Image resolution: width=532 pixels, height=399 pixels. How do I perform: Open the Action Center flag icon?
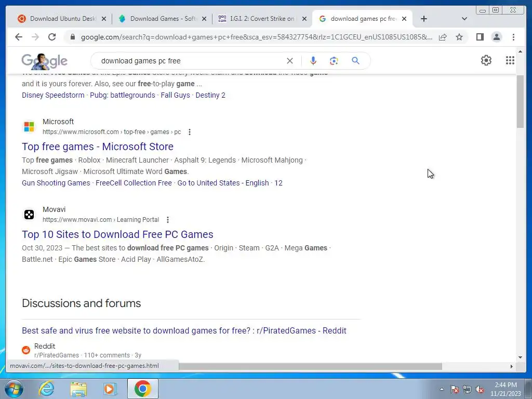click(x=454, y=389)
